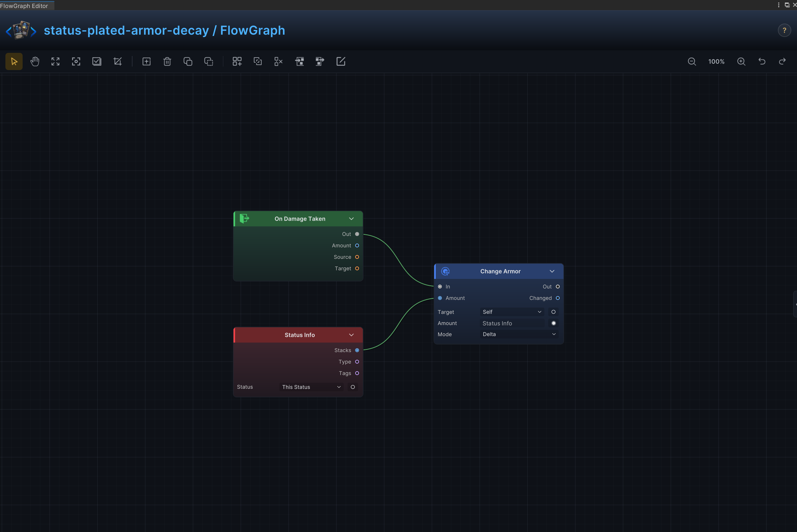Open the Status dropdown showing This Status
797x532 pixels.
(311, 387)
